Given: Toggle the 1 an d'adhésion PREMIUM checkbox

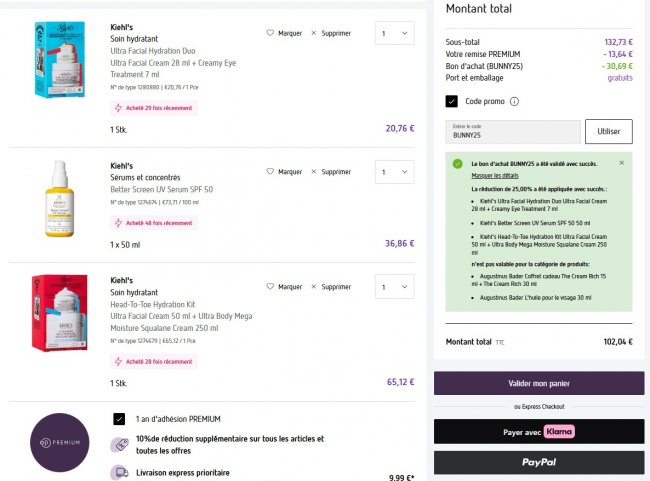Looking at the screenshot, I should (x=119, y=418).
